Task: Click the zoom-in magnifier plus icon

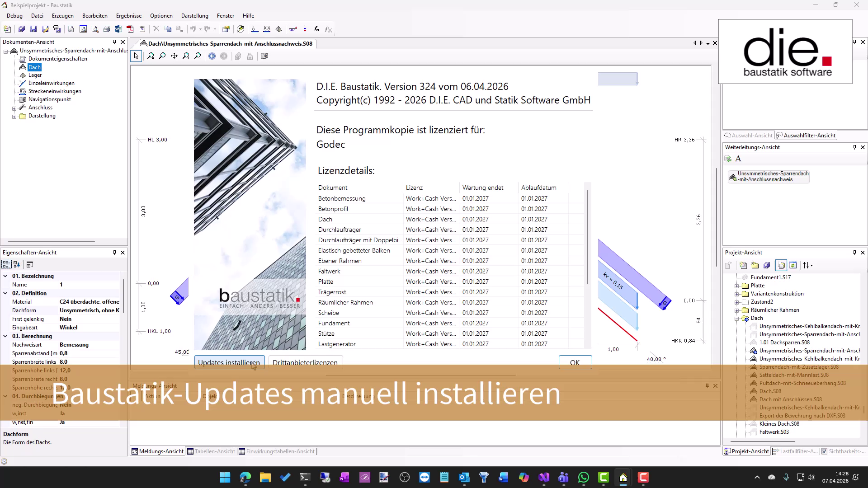Action: pyautogui.click(x=186, y=56)
